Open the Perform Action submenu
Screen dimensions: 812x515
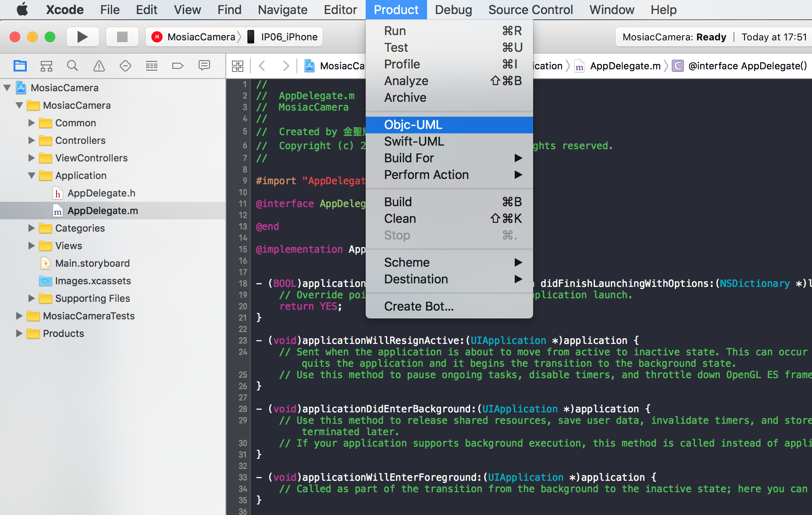(x=449, y=175)
